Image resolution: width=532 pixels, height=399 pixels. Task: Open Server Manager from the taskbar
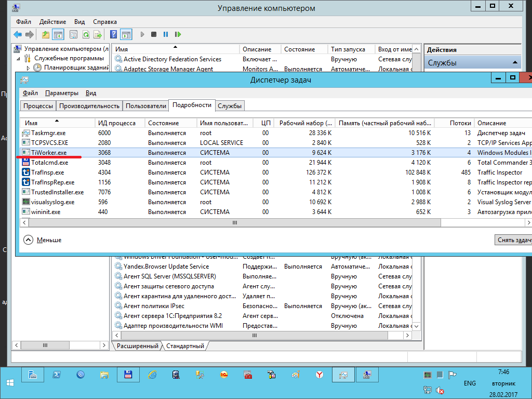[x=33, y=375]
